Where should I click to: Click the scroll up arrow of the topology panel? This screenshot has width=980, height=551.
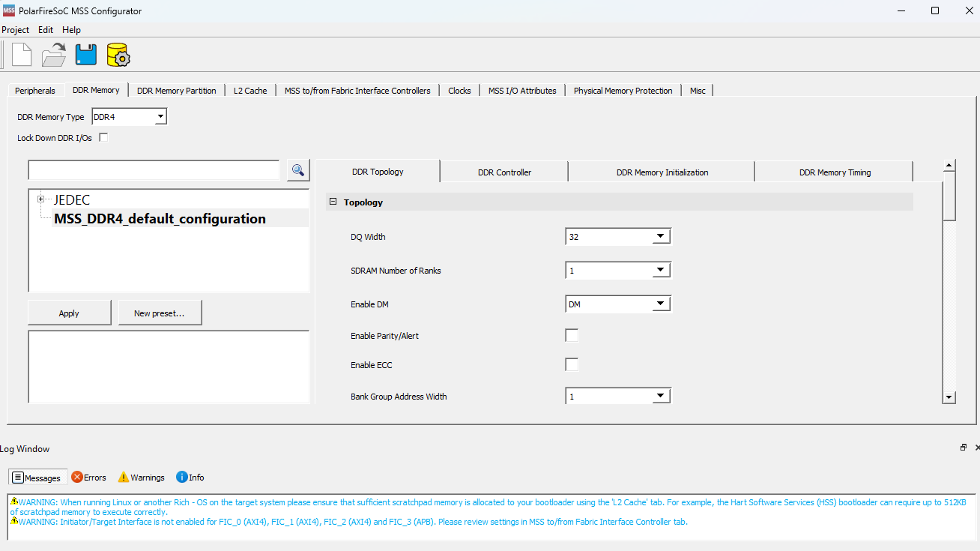(x=949, y=165)
